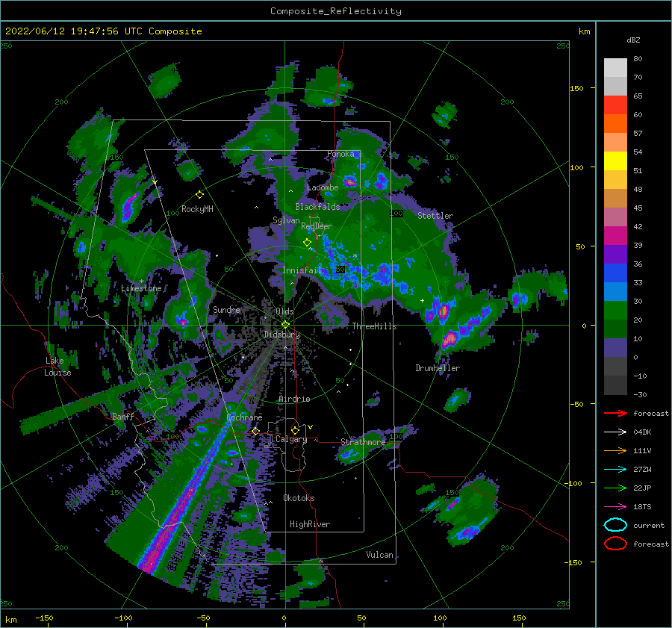
Task: Click the yellow diamond marker below Cochrane
Action: (x=255, y=431)
